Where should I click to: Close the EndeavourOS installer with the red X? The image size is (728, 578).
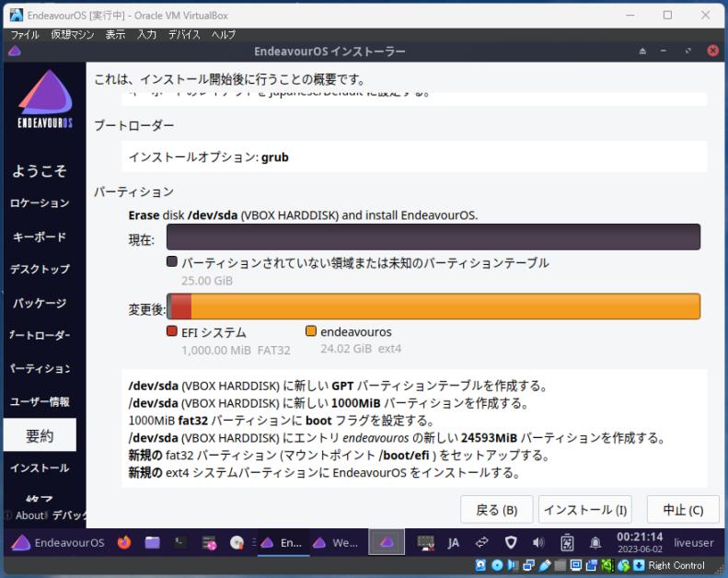[712, 51]
